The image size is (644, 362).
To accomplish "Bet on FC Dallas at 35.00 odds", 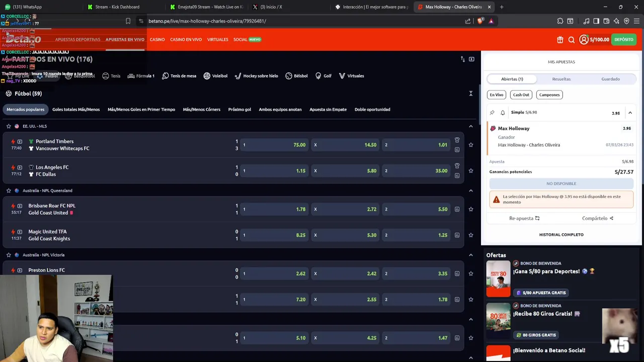I will coord(416,171).
